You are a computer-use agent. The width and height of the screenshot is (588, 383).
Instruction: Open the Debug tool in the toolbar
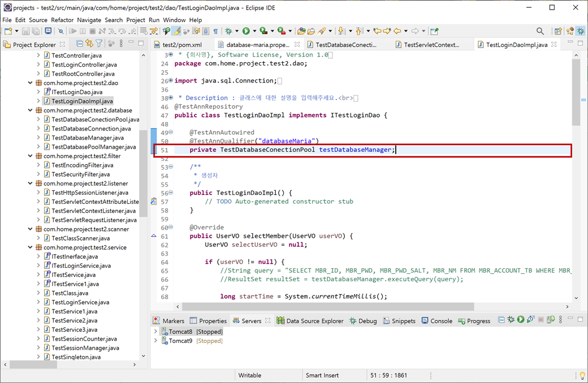pos(229,31)
